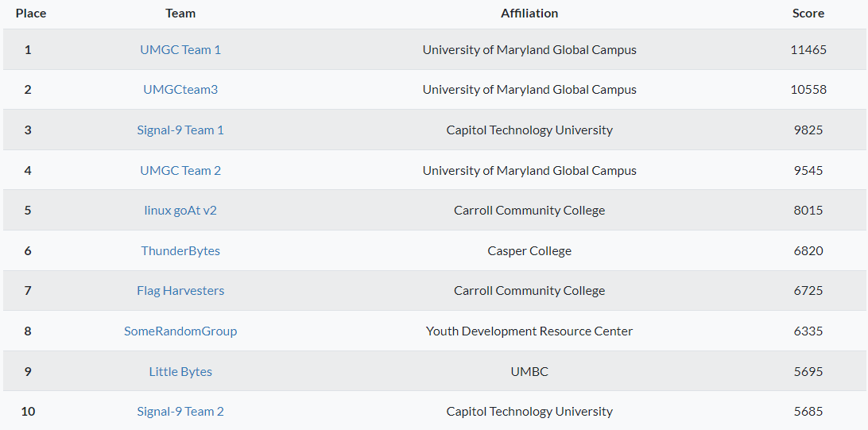Open the UMGC Team 1 link
The width and height of the screenshot is (868, 430).
click(180, 49)
